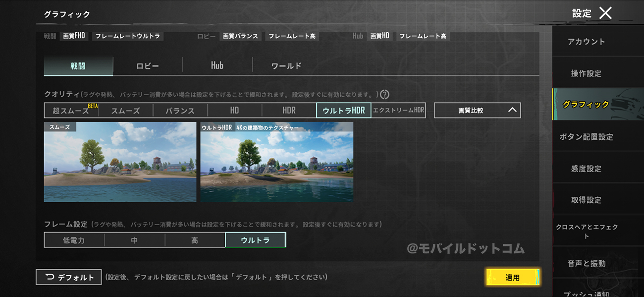This screenshot has width=644, height=297.
Task: Select the スムーズ quality option
Action: [125, 111]
